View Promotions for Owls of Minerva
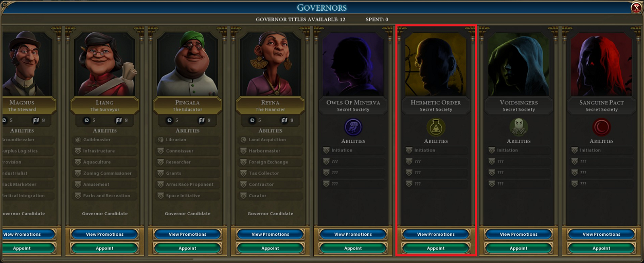The width and height of the screenshot is (644, 263). coord(353,234)
